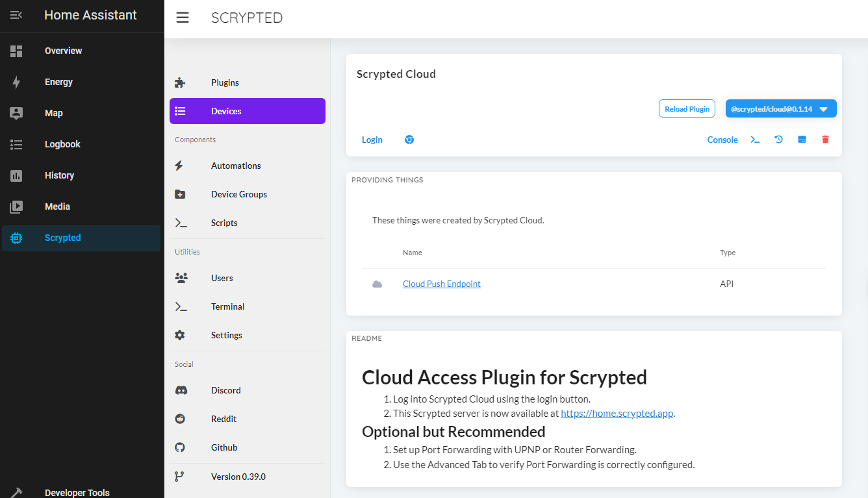Viewport: 868px width, 498px height.
Task: Click the Console text button
Action: coord(722,140)
